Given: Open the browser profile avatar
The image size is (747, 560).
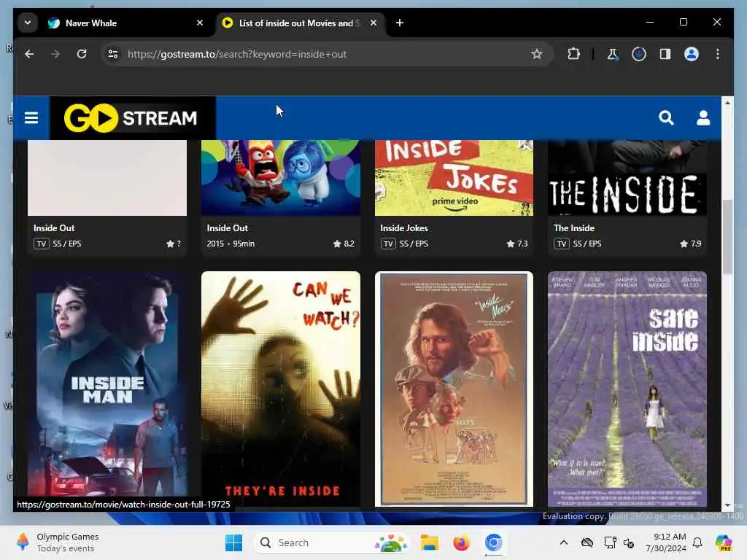Looking at the screenshot, I should pos(692,54).
